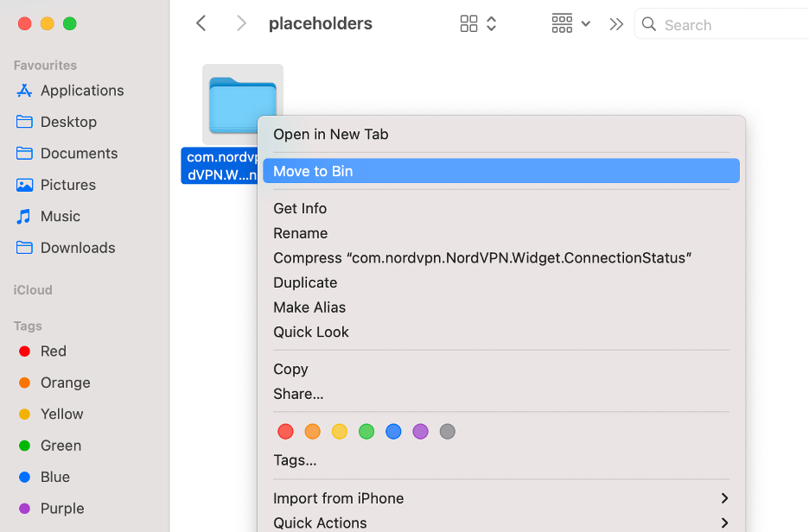
Task: Apply the green tag colour swatch
Action: point(366,431)
